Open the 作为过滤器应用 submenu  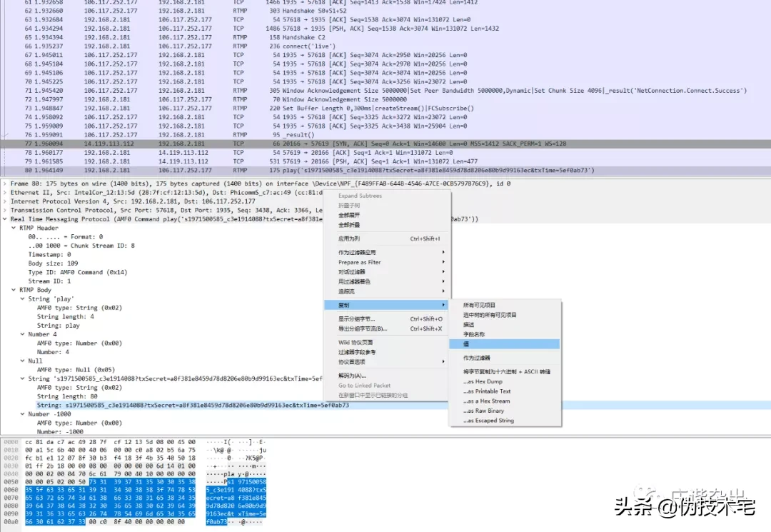click(x=386, y=252)
